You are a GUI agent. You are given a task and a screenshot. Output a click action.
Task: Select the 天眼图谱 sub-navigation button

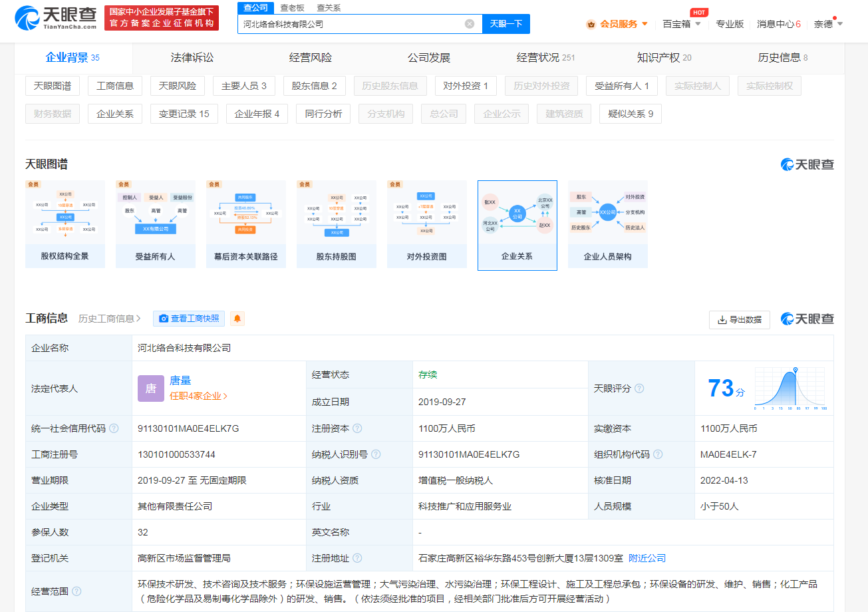[53, 86]
